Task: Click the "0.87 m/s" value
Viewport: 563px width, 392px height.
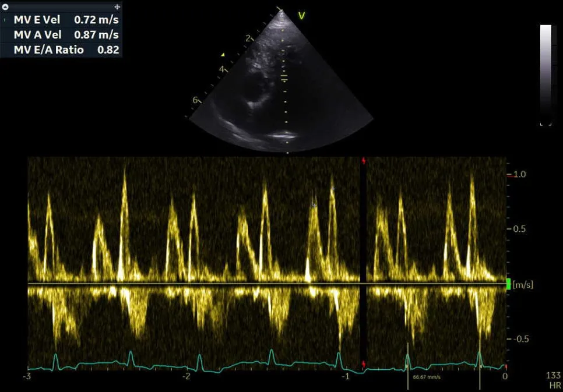Action: click(x=96, y=34)
